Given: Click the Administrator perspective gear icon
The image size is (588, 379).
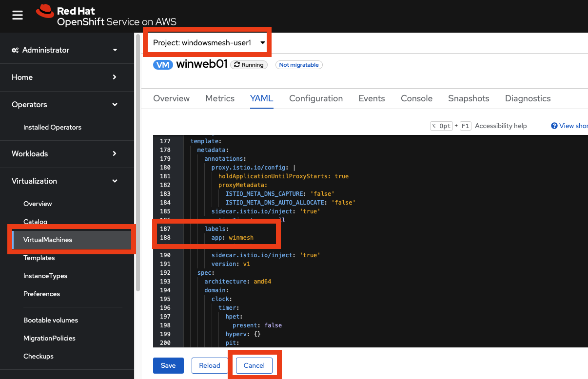Looking at the screenshot, I should 15,50.
